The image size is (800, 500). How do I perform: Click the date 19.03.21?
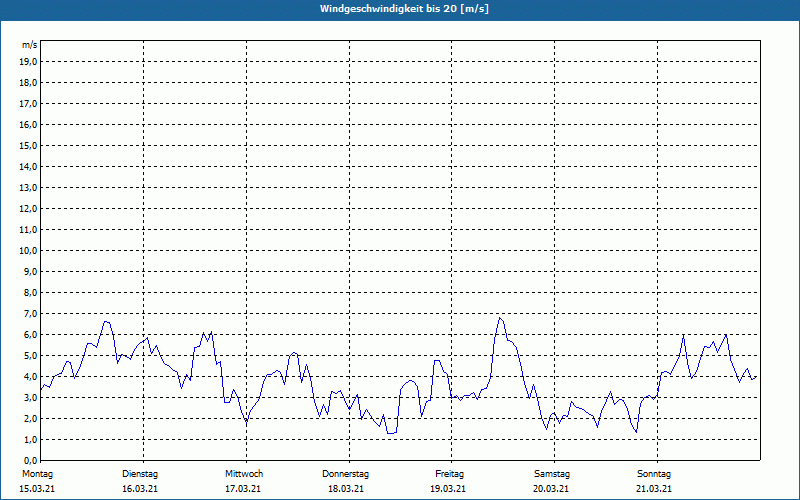(448, 489)
